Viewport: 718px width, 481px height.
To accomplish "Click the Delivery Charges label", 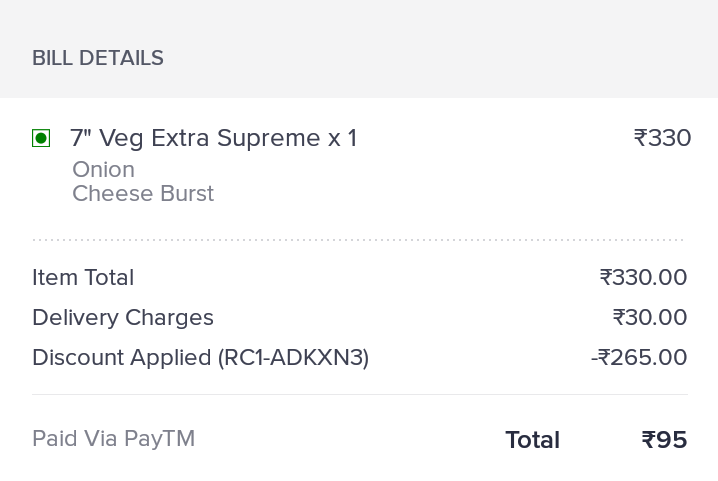I will pos(123,317).
